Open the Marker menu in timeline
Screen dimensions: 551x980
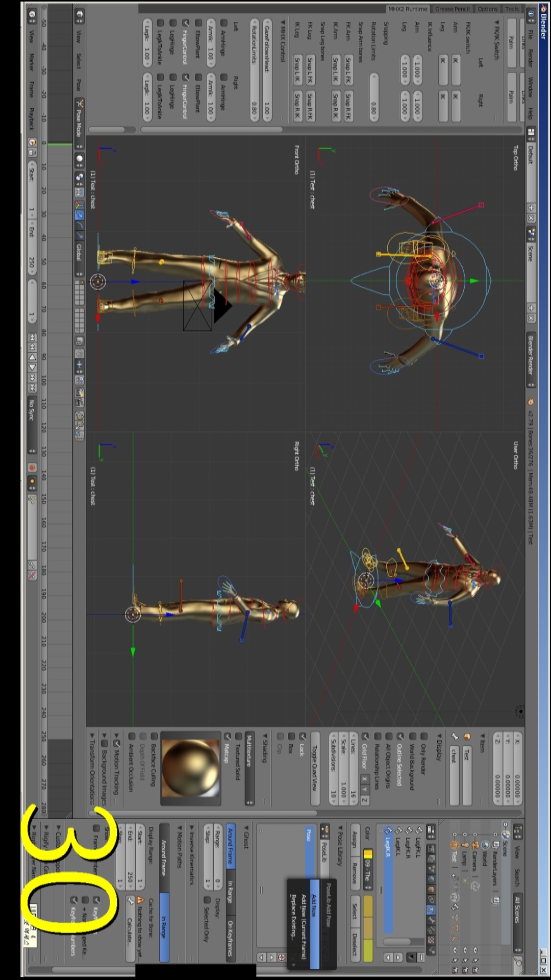point(32,62)
